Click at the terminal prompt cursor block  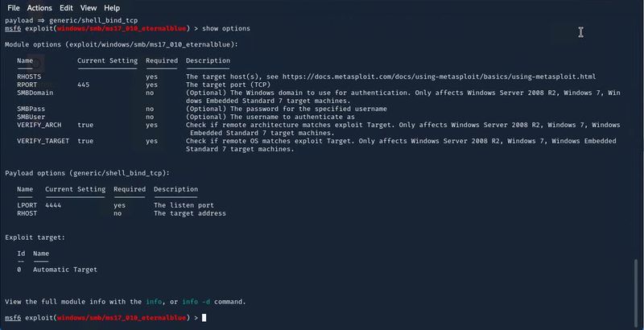point(204,318)
